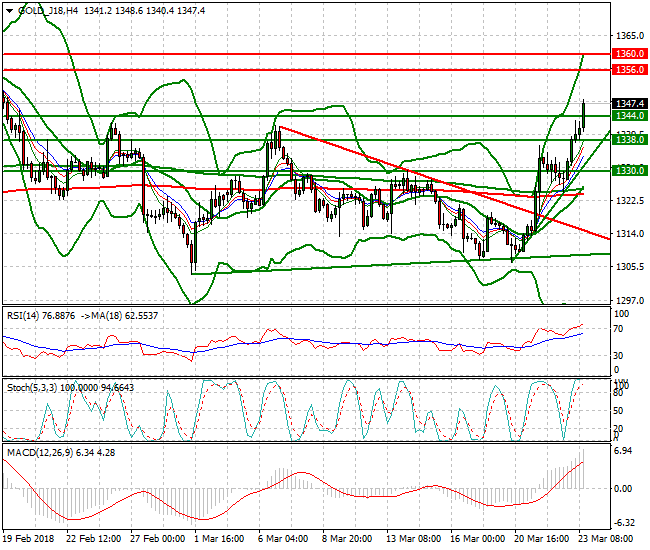Click the green 1344.0 level label
Screen dimensions: 650x550
pos(630,116)
